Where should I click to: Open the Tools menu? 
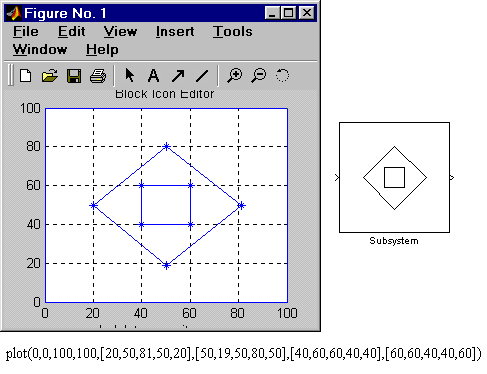pos(233,32)
